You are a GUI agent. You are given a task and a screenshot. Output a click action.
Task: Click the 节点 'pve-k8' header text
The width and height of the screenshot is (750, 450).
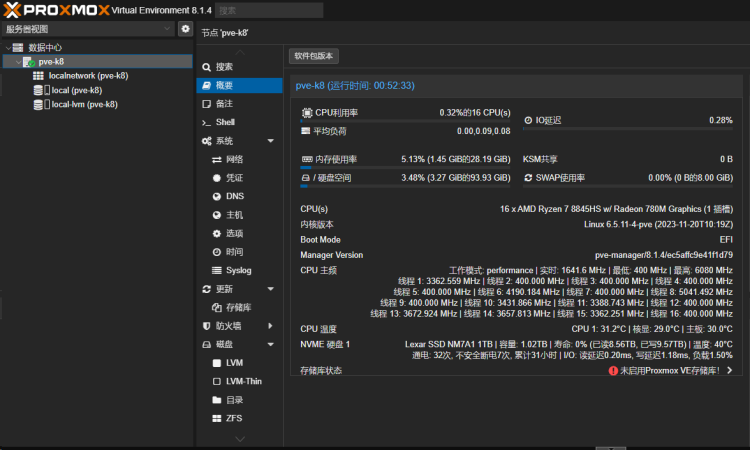pos(225,33)
